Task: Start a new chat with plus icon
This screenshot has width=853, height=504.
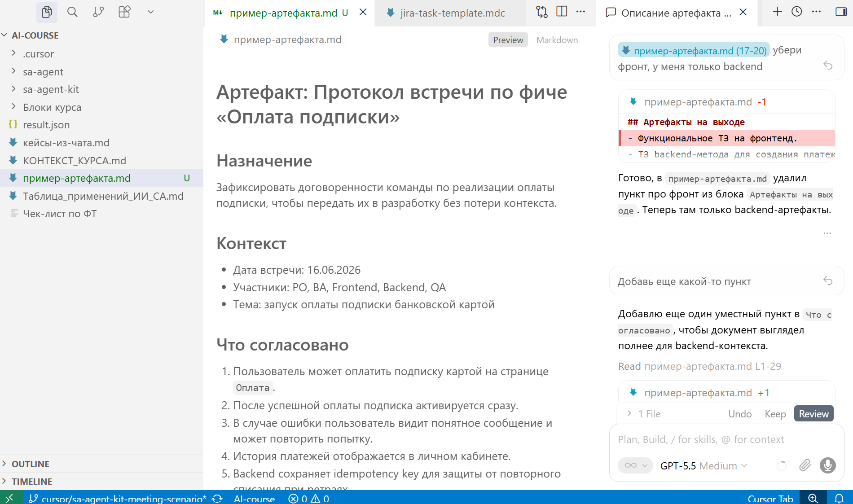Action: (x=778, y=12)
